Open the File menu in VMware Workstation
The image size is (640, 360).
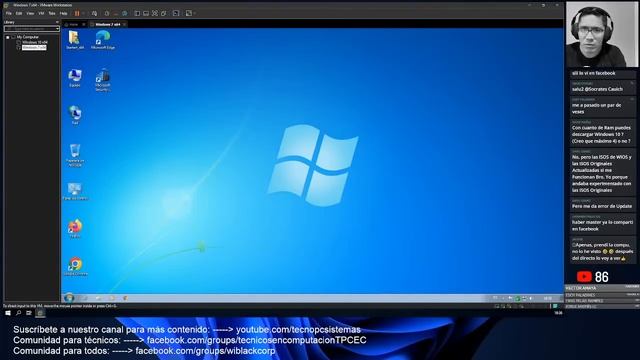tap(9, 13)
